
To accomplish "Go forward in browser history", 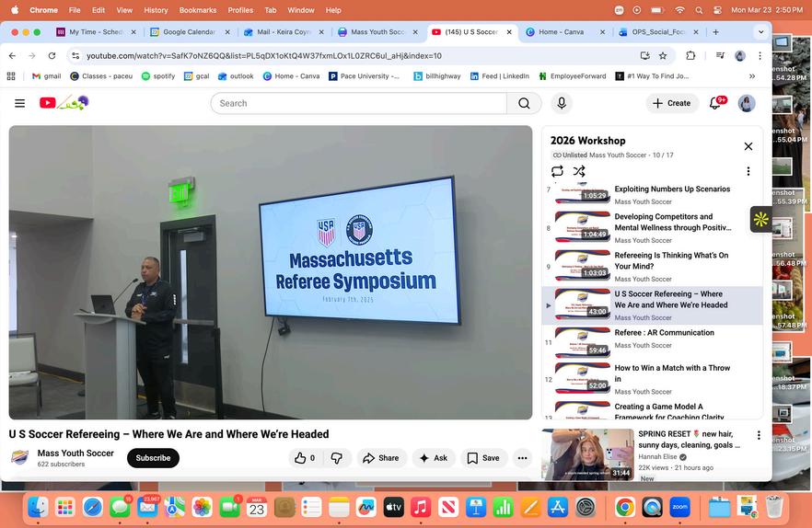I will click(x=32, y=55).
